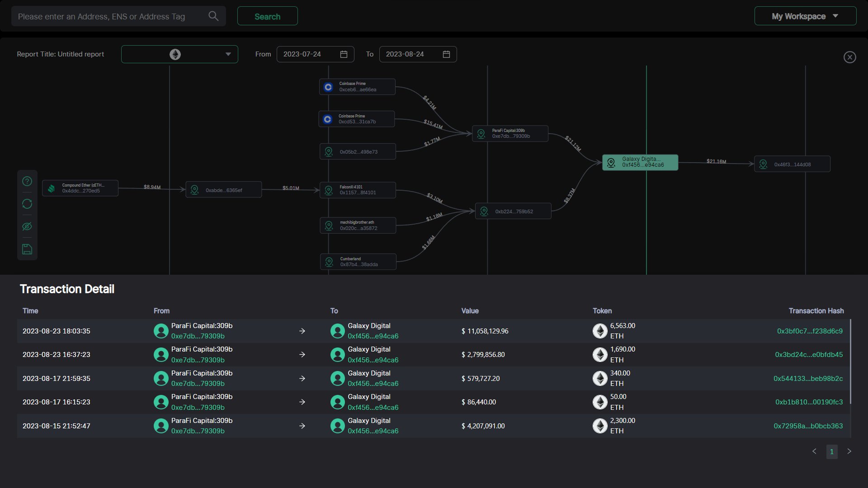868x488 pixels.
Task: Click From address in the 18:03:35 row
Action: click(198, 336)
